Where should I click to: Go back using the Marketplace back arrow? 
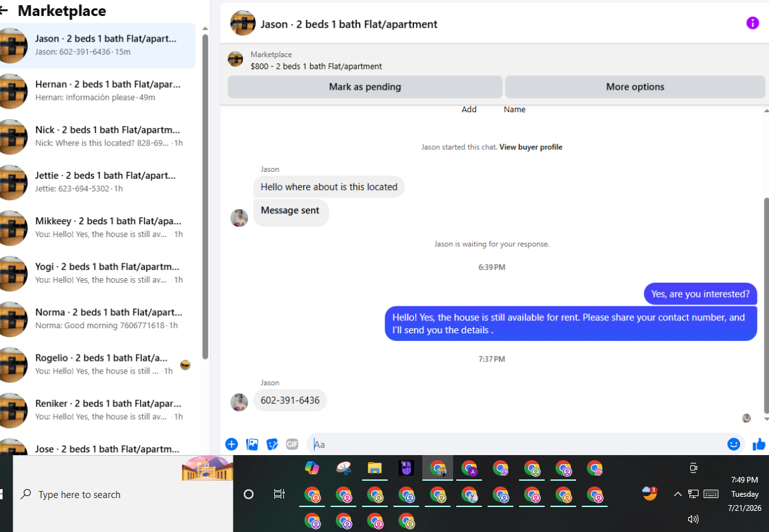pyautogui.click(x=3, y=10)
